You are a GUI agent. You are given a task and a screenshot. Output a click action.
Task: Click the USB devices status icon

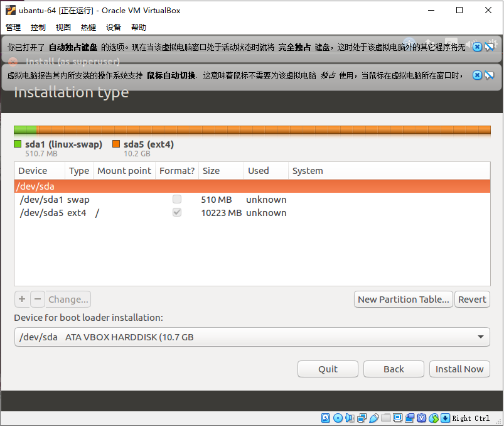click(373, 418)
